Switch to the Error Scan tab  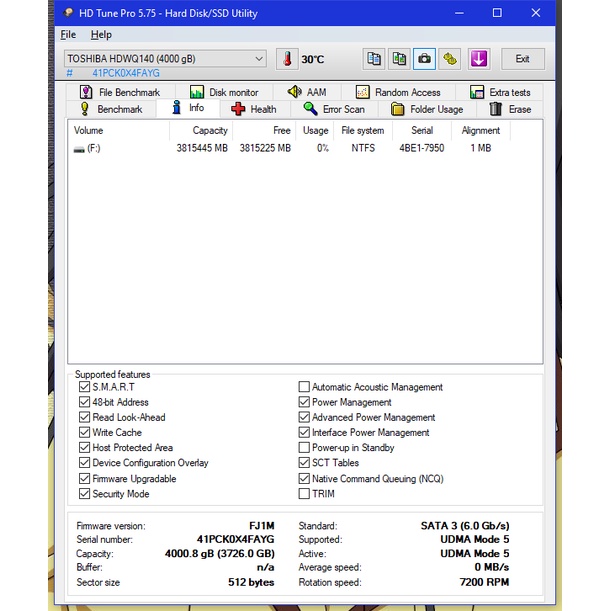[334, 109]
